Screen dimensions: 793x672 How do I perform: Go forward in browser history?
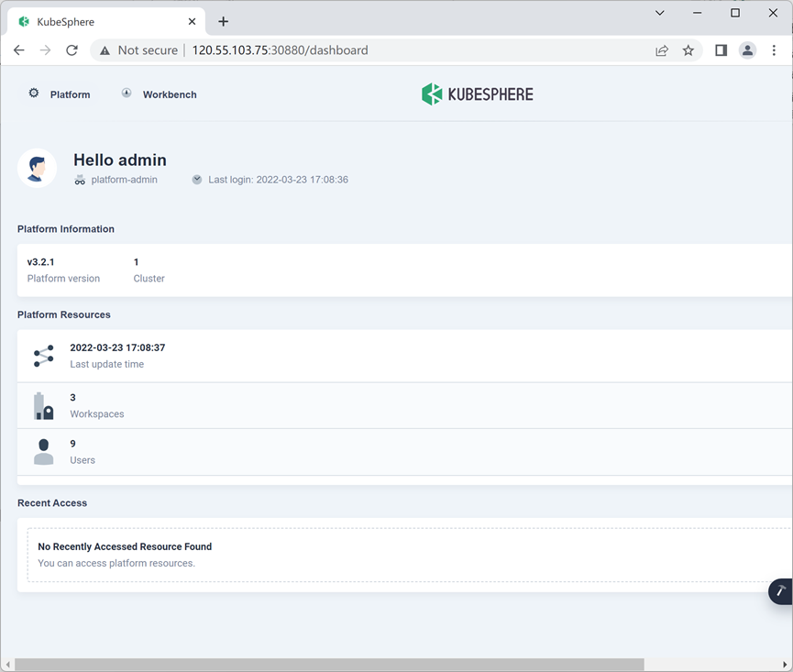pos(45,50)
